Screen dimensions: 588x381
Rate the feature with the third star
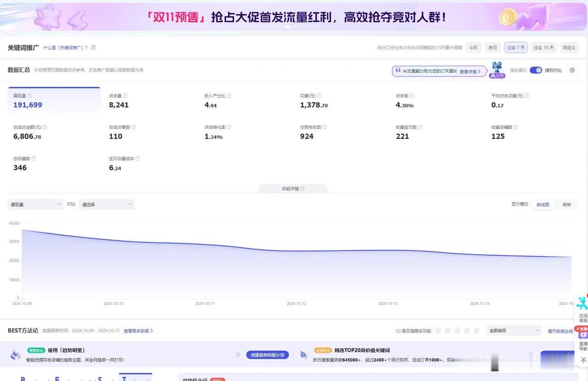pos(457,331)
